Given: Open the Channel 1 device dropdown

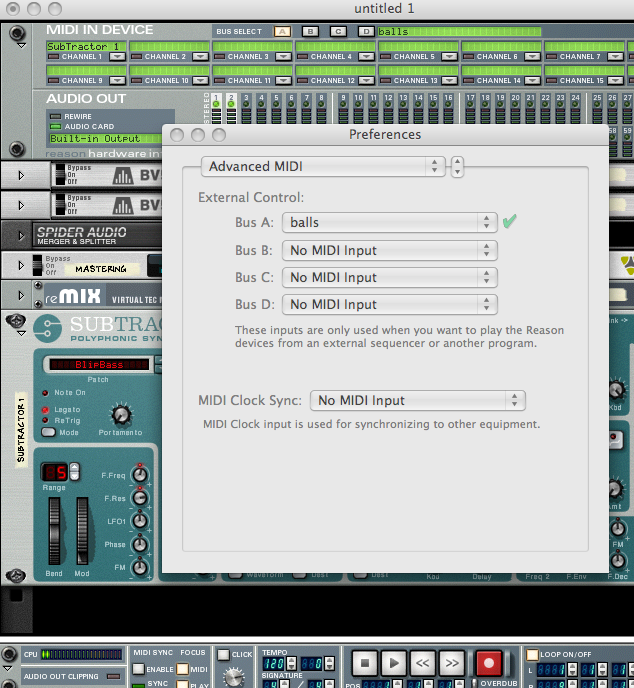Looking at the screenshot, I should click(117, 57).
